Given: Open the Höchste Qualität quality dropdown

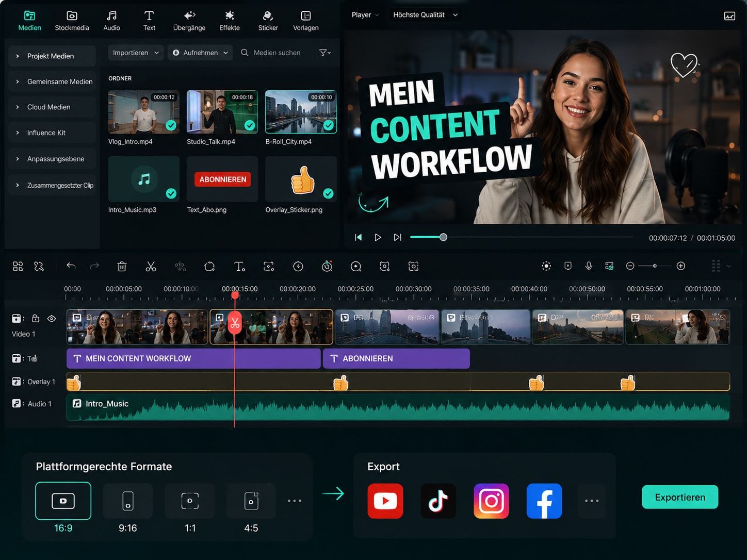Looking at the screenshot, I should click(x=425, y=15).
